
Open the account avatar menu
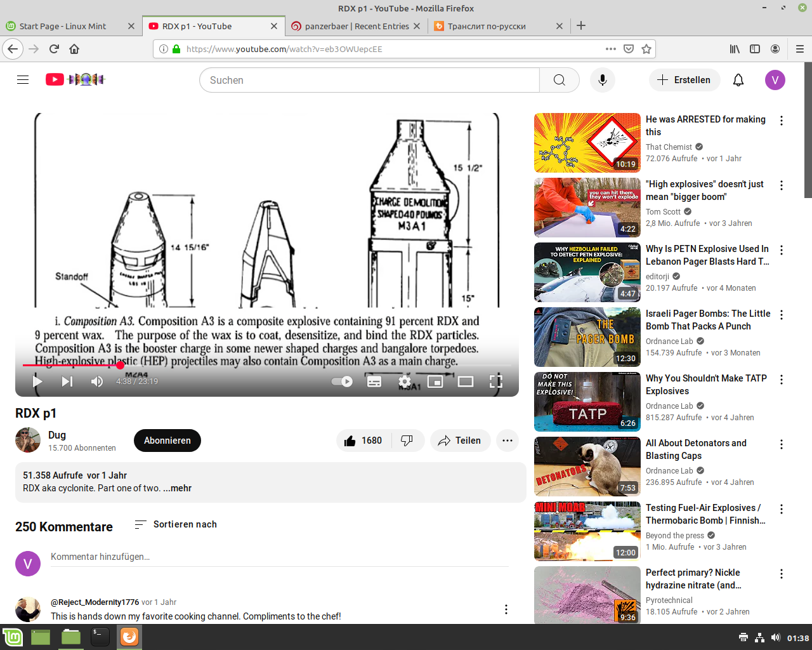click(775, 80)
